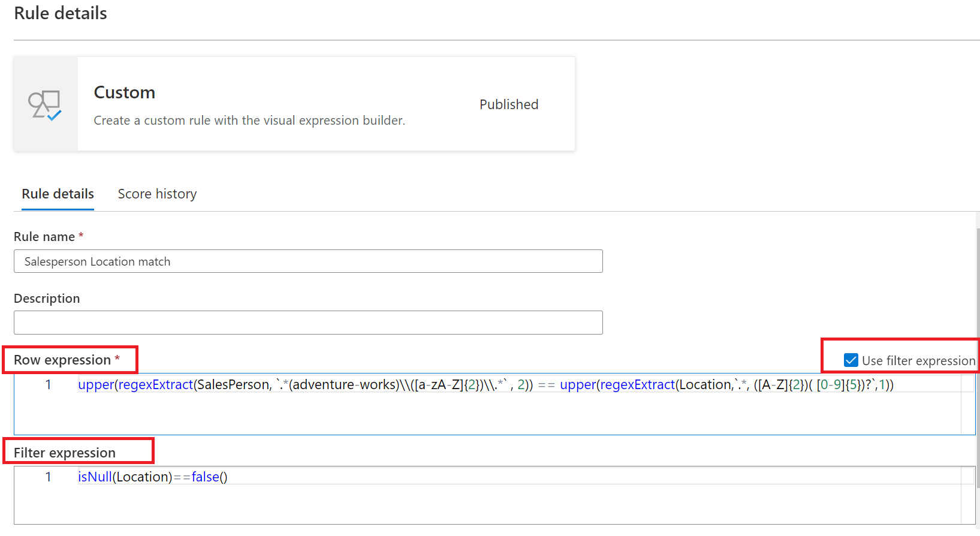Switch to the Score history tab
The height and width of the screenshot is (536, 980).
tap(157, 194)
